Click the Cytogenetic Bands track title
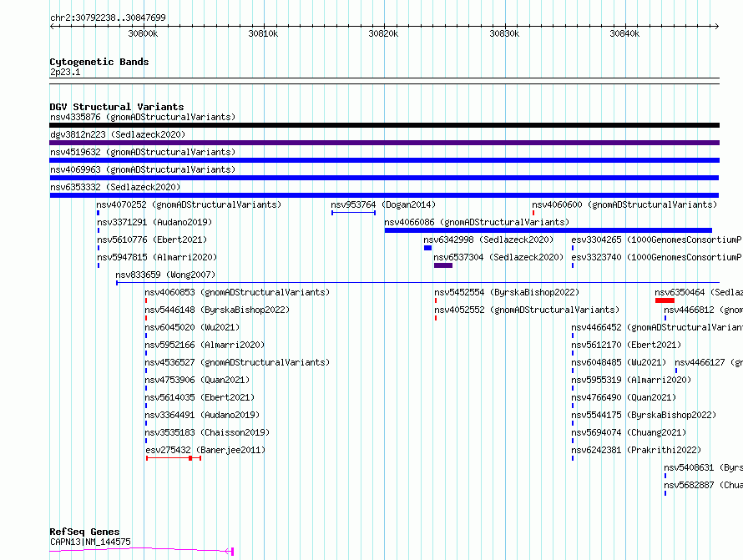 click(99, 62)
